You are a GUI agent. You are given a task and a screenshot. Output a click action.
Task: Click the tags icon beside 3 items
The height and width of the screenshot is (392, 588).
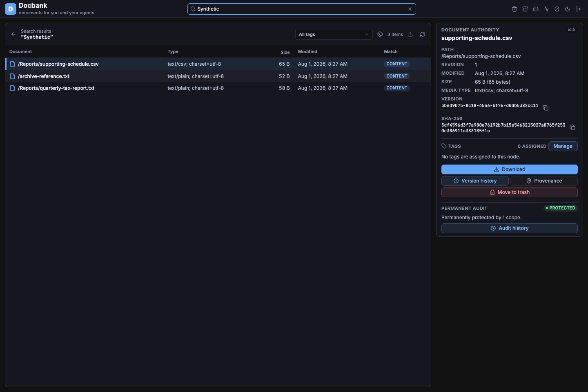pyautogui.click(x=380, y=34)
